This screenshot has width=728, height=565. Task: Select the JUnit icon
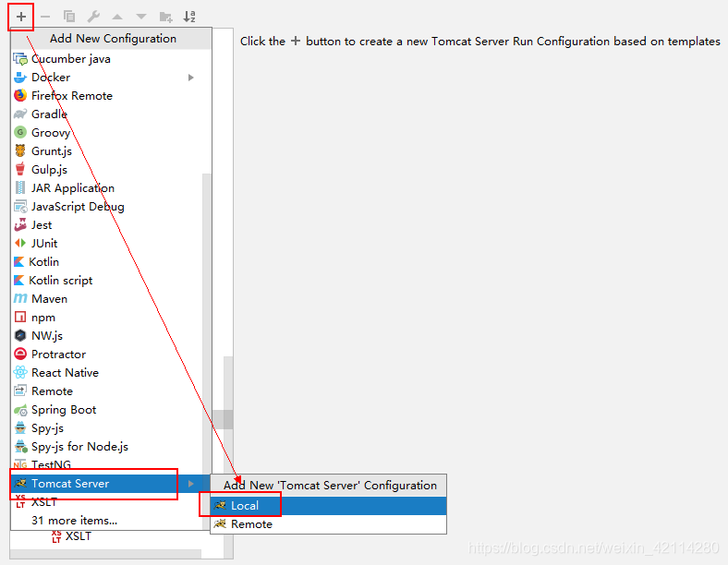click(20, 243)
